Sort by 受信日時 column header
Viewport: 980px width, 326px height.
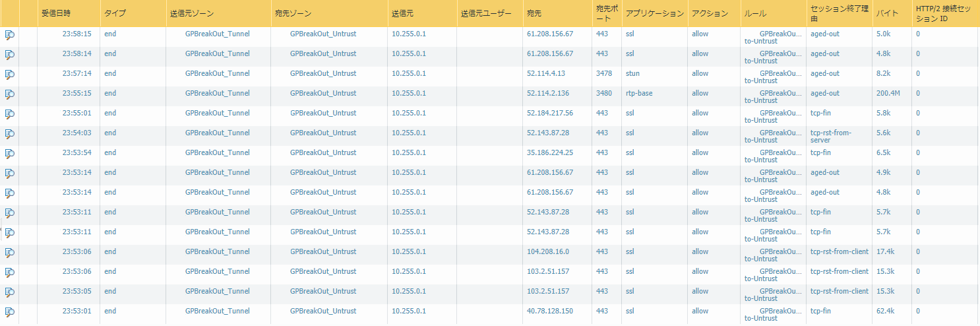57,13
